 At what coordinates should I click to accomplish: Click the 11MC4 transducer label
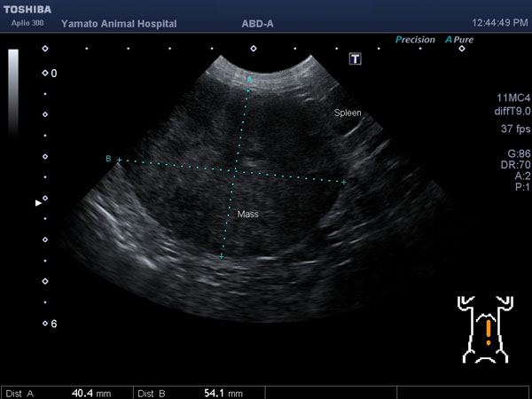click(513, 98)
